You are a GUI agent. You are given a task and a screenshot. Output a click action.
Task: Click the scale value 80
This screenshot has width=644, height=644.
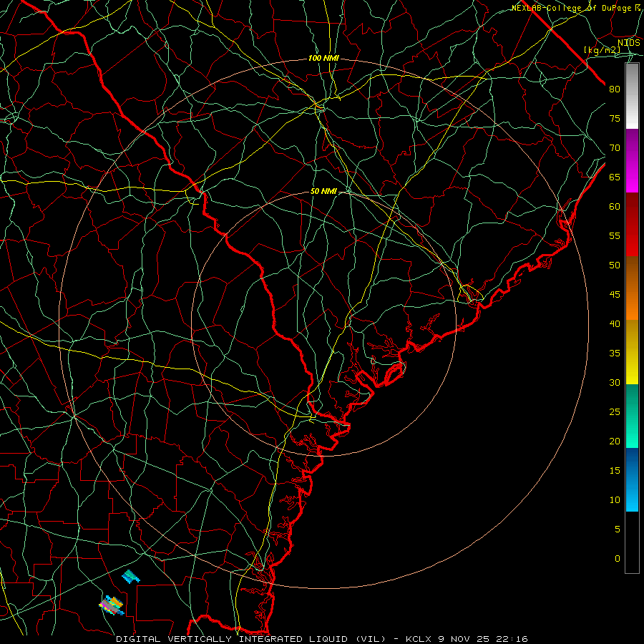(x=615, y=89)
